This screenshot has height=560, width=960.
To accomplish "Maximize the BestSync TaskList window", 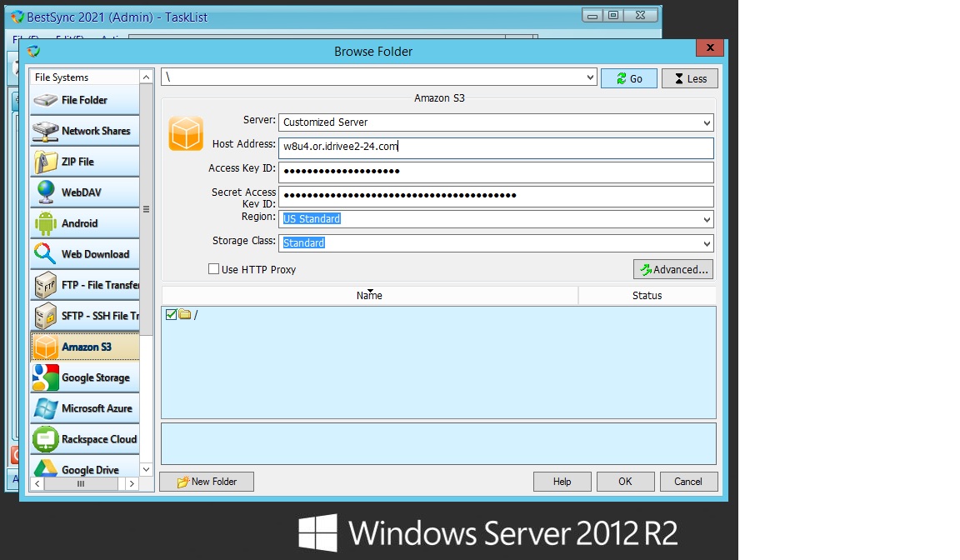I will pos(613,15).
